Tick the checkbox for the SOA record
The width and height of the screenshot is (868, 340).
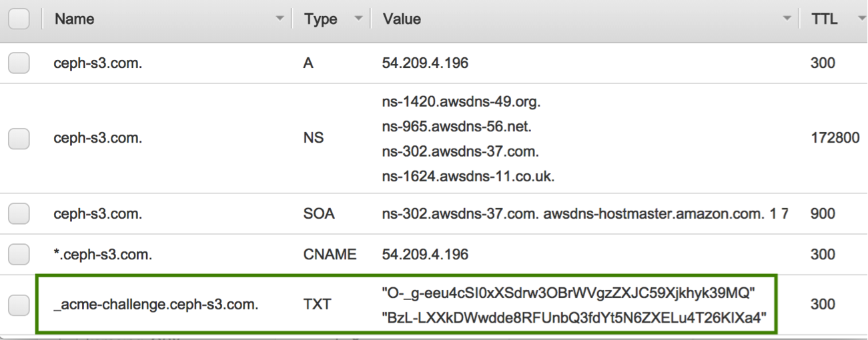point(18,213)
